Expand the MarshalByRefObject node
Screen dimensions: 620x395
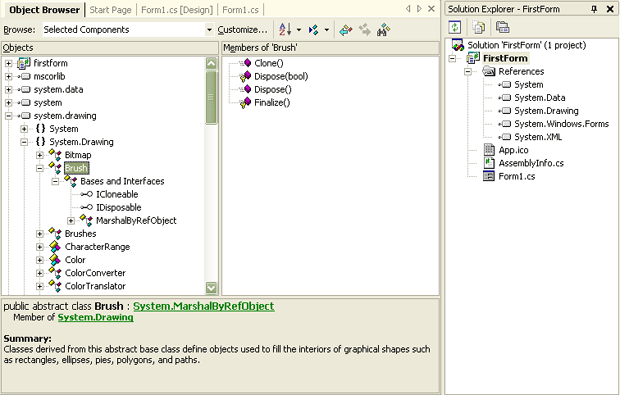71,221
